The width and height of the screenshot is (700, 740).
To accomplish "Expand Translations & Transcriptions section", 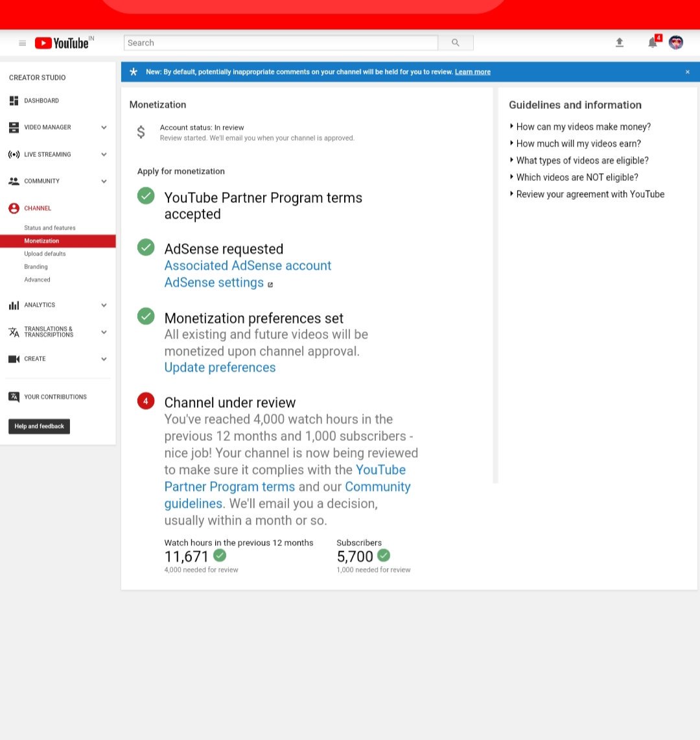I will pyautogui.click(x=104, y=332).
